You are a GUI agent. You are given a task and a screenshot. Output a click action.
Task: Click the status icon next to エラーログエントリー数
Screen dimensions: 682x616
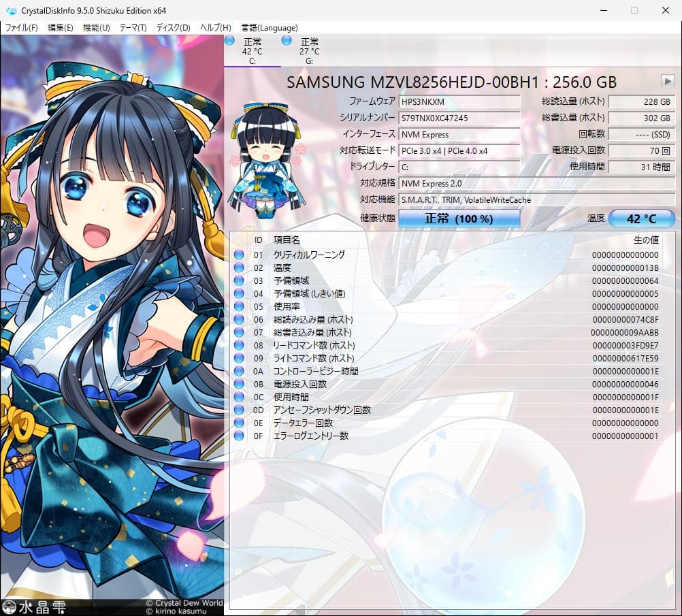point(239,436)
